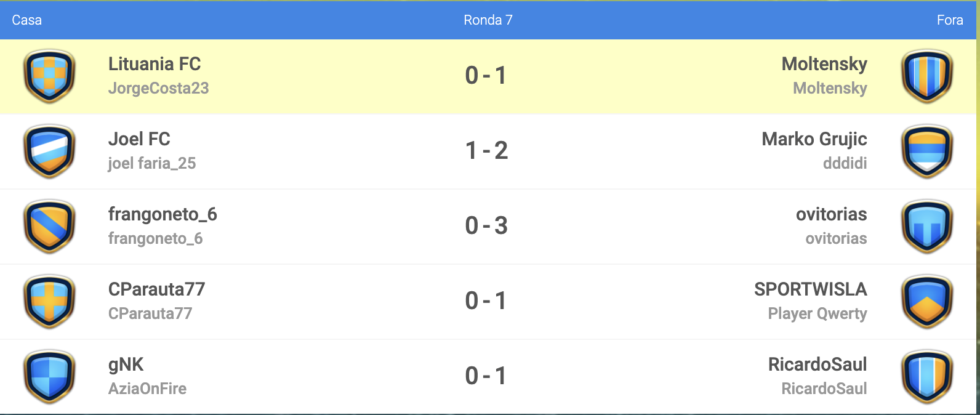Select the gNK versus RicardoSaul score
The image size is (980, 415).
pyautogui.click(x=486, y=376)
